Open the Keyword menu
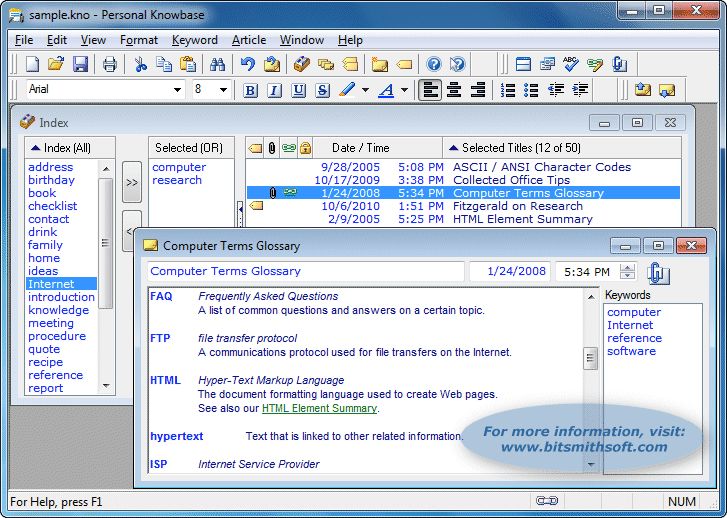Image resolution: width=727 pixels, height=518 pixels. point(195,40)
